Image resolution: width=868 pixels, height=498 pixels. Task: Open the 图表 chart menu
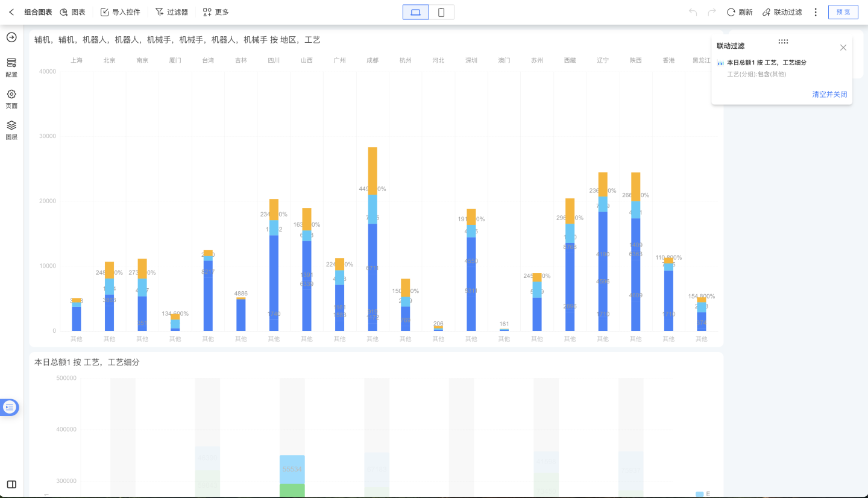pyautogui.click(x=72, y=12)
